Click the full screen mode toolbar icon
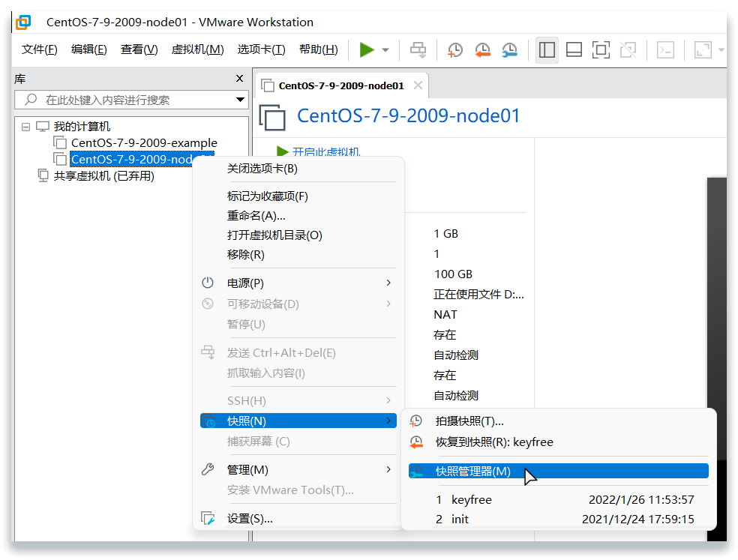 click(601, 49)
